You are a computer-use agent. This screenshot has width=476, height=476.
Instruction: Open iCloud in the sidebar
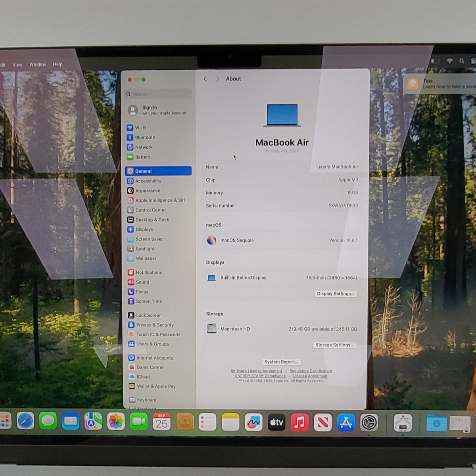139,377
